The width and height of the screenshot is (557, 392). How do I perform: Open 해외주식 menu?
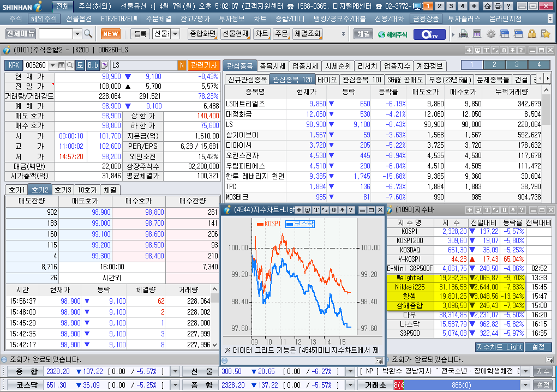pos(44,19)
